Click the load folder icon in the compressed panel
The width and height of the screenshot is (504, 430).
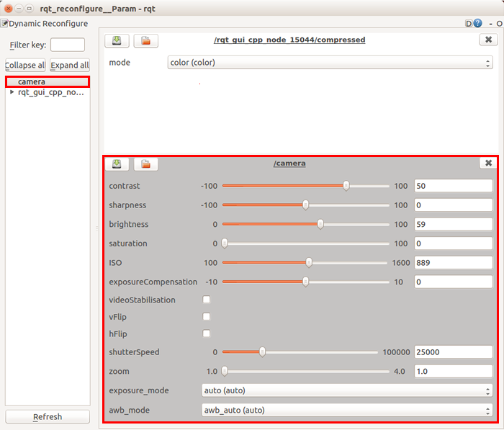[x=145, y=40]
